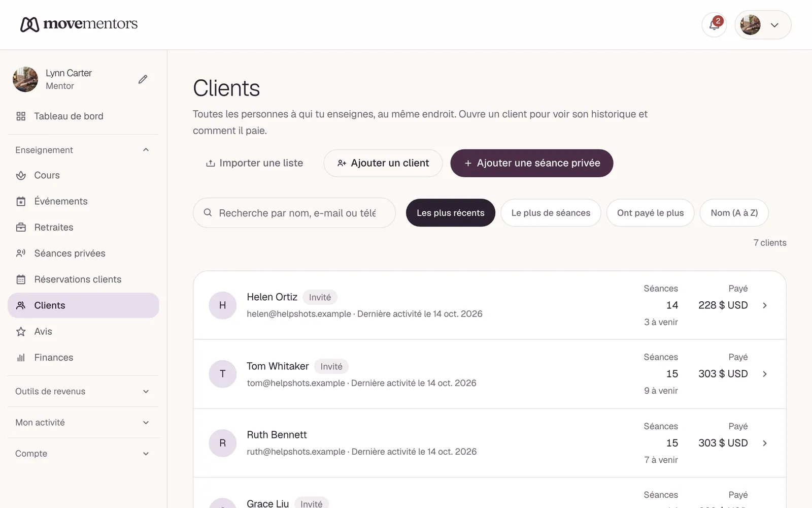This screenshot has width=812, height=508.
Task: Click the Séances privées speaker icon
Action: point(21,253)
